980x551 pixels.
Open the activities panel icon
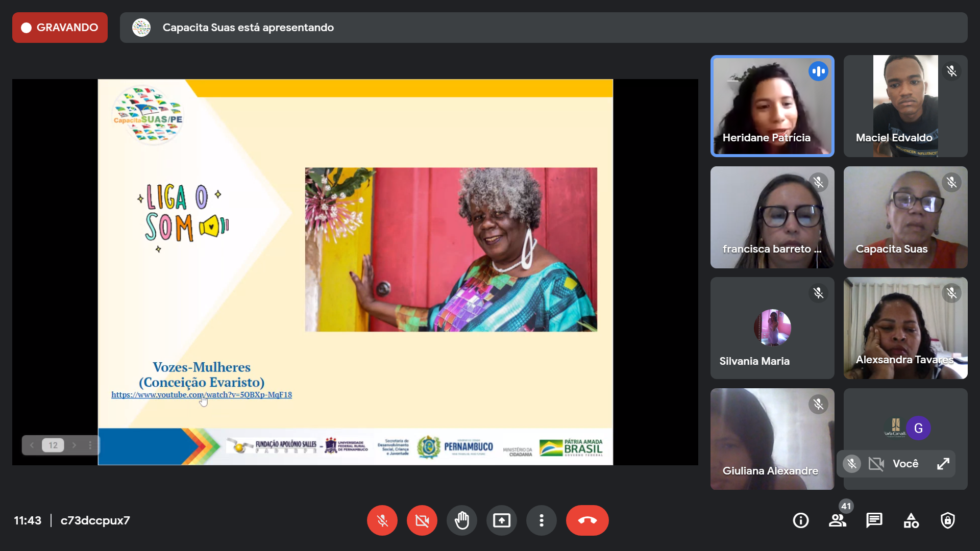911,520
